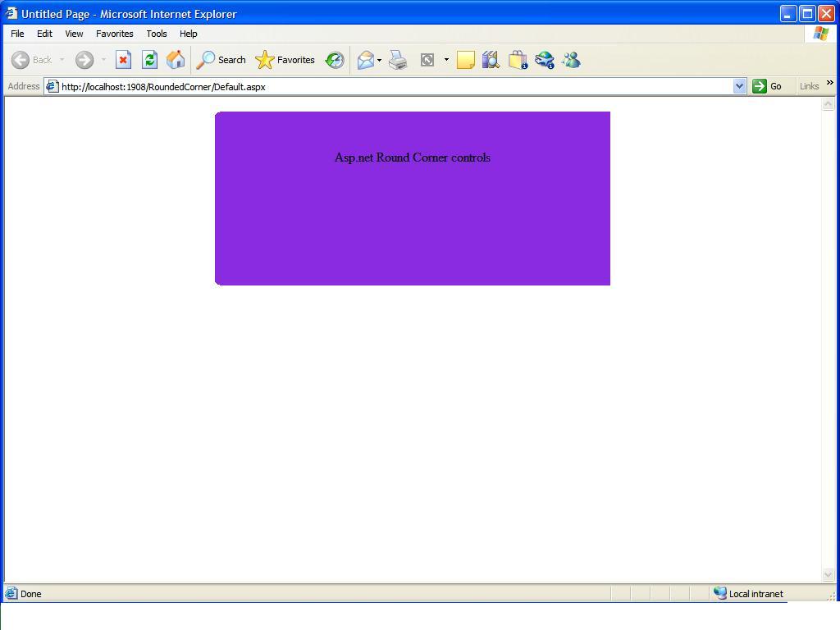Screen dimensions: 840x630
Task: Open the Messenger people icon
Action: (571, 60)
